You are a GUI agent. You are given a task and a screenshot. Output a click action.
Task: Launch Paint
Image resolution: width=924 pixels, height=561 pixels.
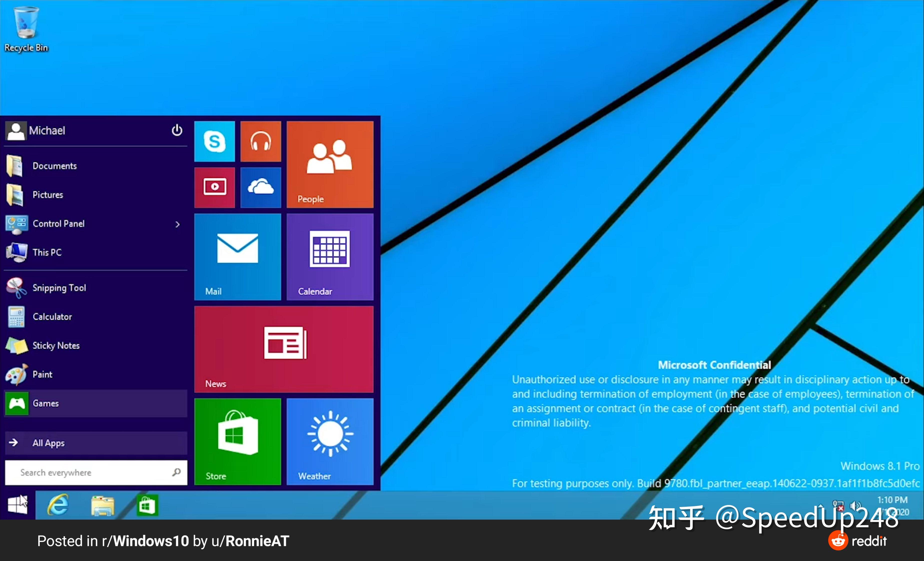click(x=96, y=374)
